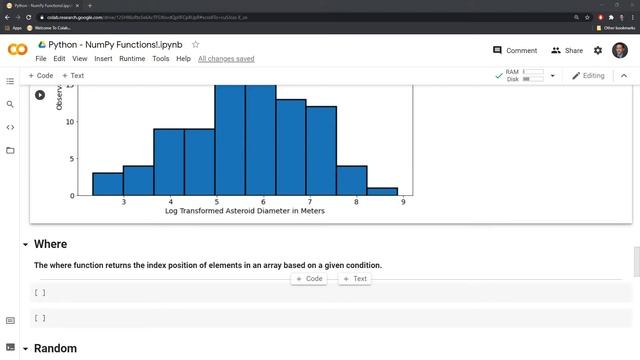Click the first empty code cell under Where

click(x=331, y=293)
